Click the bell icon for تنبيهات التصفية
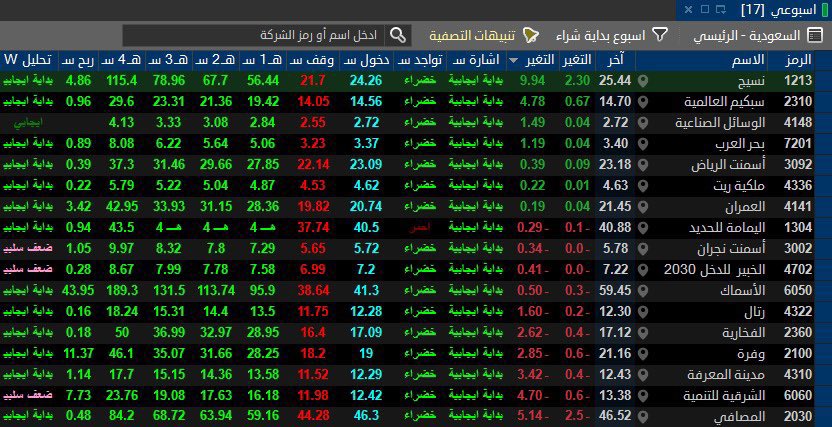This screenshot has width=832, height=427. pyautogui.click(x=531, y=36)
